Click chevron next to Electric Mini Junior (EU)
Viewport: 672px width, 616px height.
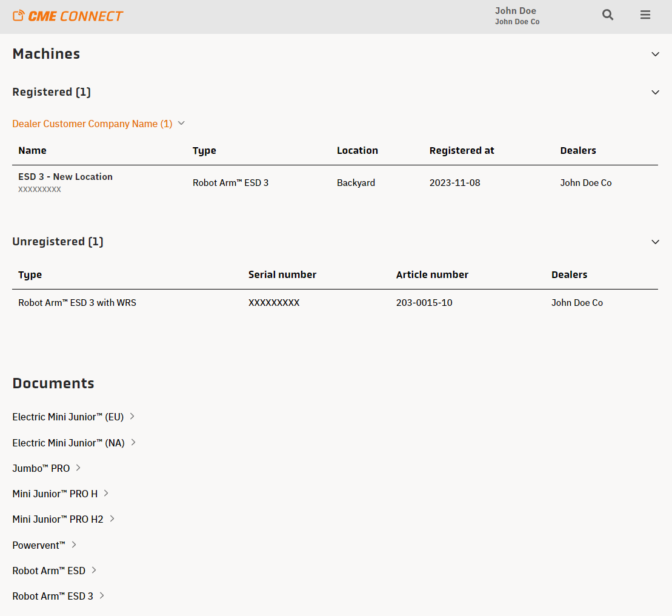pos(132,416)
